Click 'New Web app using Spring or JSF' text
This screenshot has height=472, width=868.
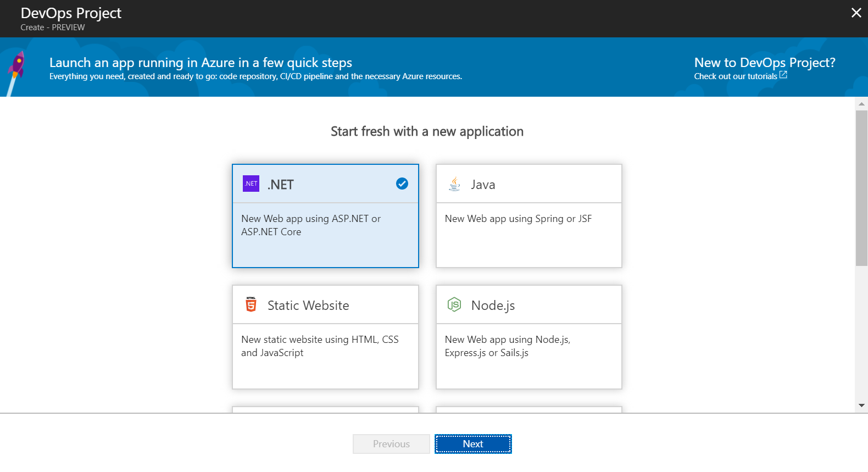point(518,219)
